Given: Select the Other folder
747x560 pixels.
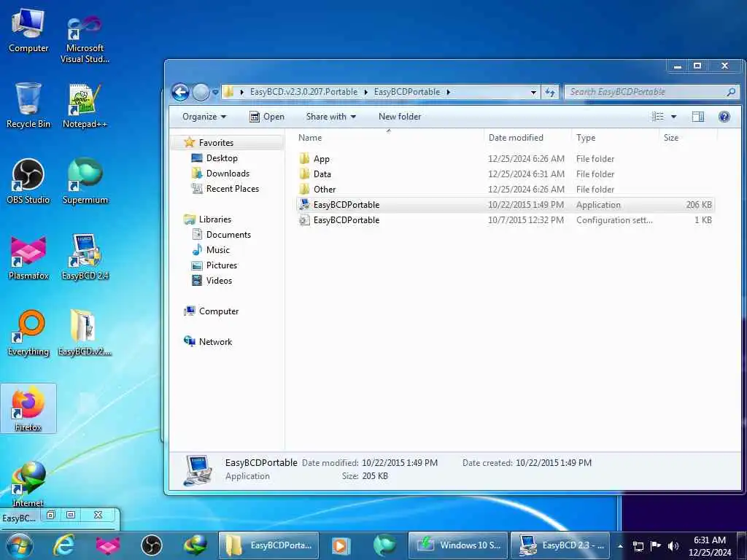Looking at the screenshot, I should (x=505, y=190).
